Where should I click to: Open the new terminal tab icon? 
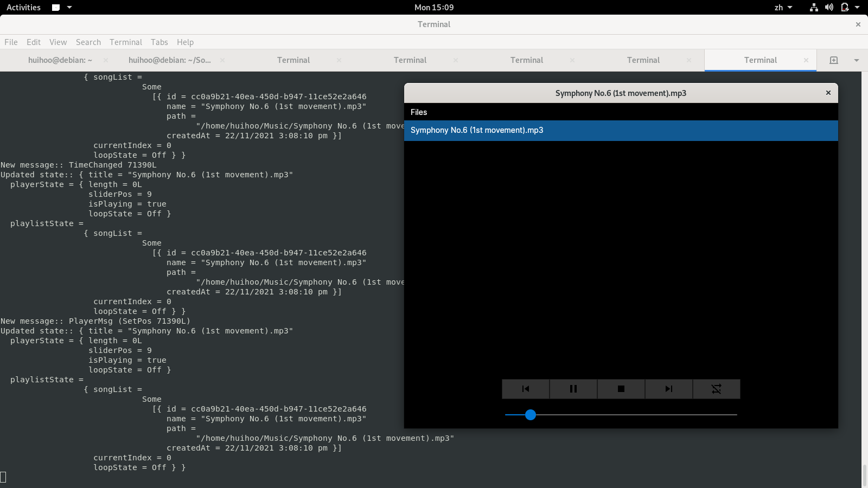click(x=834, y=60)
